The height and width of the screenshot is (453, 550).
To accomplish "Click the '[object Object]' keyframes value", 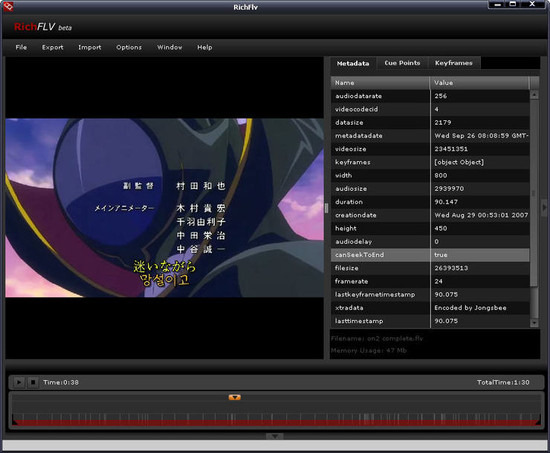I will tap(459, 162).
